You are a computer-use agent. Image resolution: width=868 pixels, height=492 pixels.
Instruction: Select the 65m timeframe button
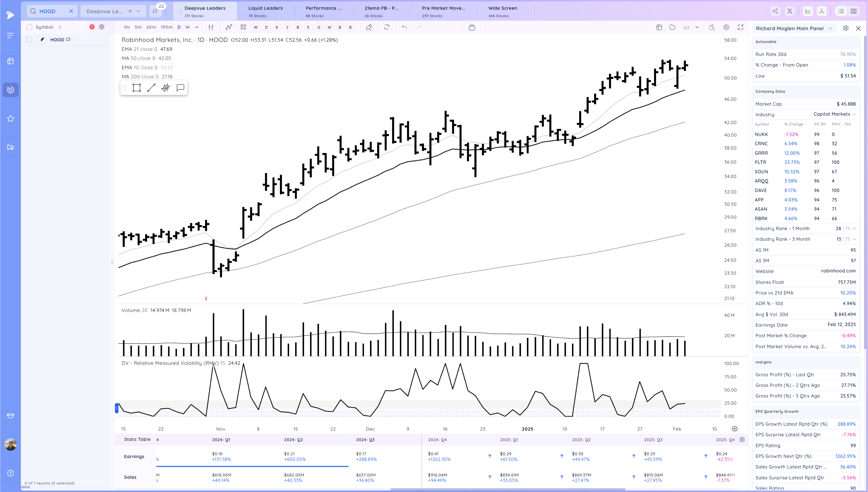pos(151,27)
